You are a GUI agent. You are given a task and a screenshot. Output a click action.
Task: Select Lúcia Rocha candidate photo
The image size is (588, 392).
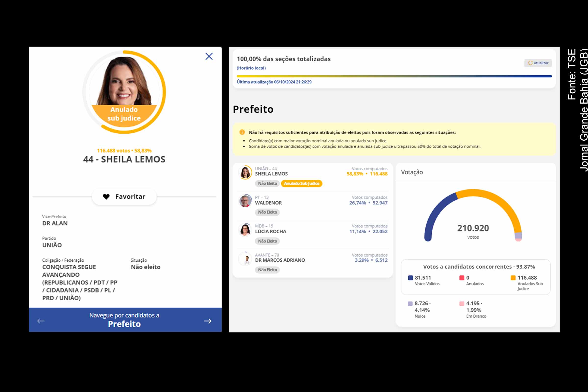pyautogui.click(x=245, y=230)
